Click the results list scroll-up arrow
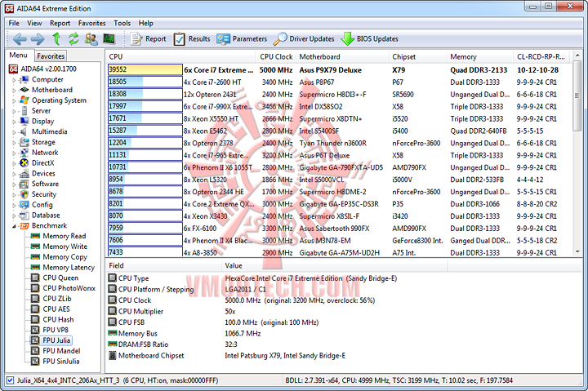The image size is (588, 391). pyautogui.click(x=577, y=56)
